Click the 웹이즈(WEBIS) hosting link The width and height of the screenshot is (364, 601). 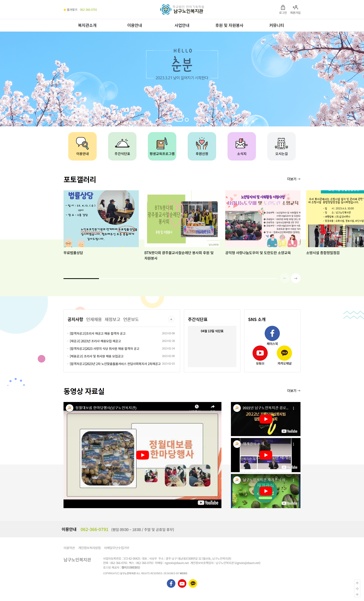tap(131, 567)
